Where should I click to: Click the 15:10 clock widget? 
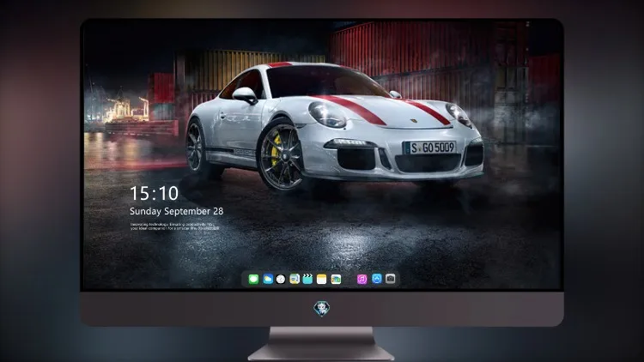point(154,193)
